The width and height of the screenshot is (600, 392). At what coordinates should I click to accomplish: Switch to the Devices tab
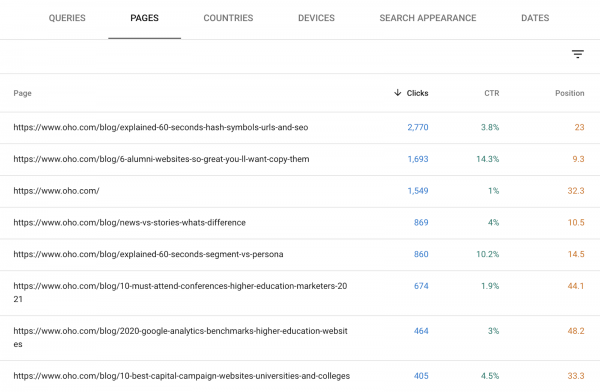316,18
